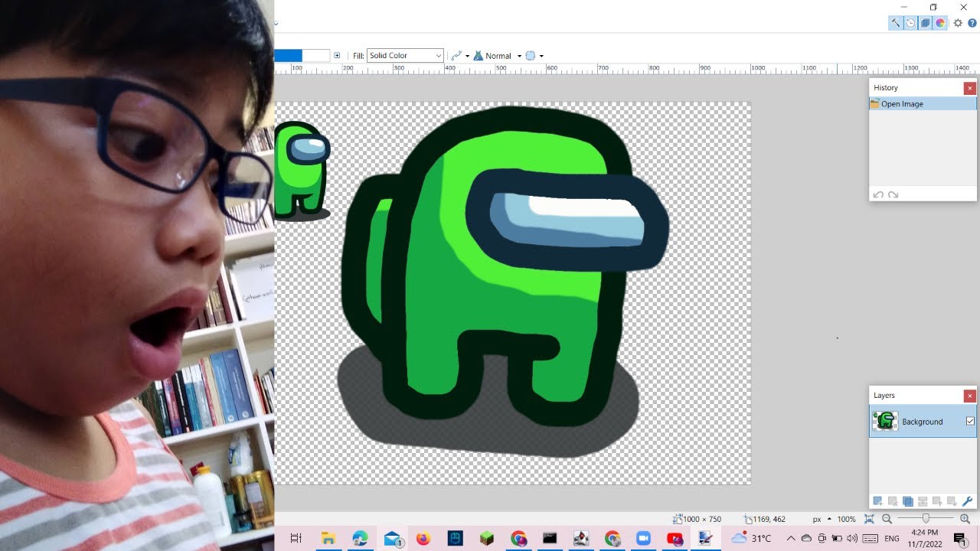The height and width of the screenshot is (551, 980).
Task: Click the Paint.NET taskbar icon
Action: (705, 539)
